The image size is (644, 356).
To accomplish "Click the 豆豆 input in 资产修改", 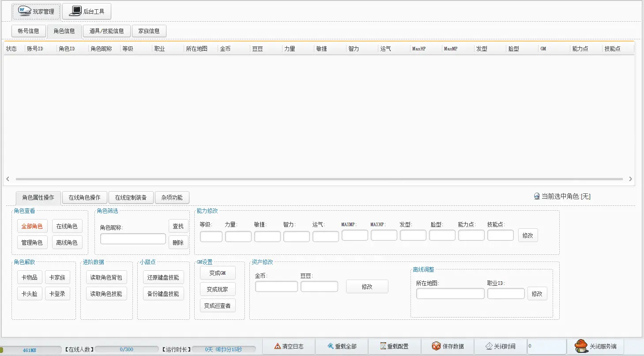I will [x=319, y=287].
